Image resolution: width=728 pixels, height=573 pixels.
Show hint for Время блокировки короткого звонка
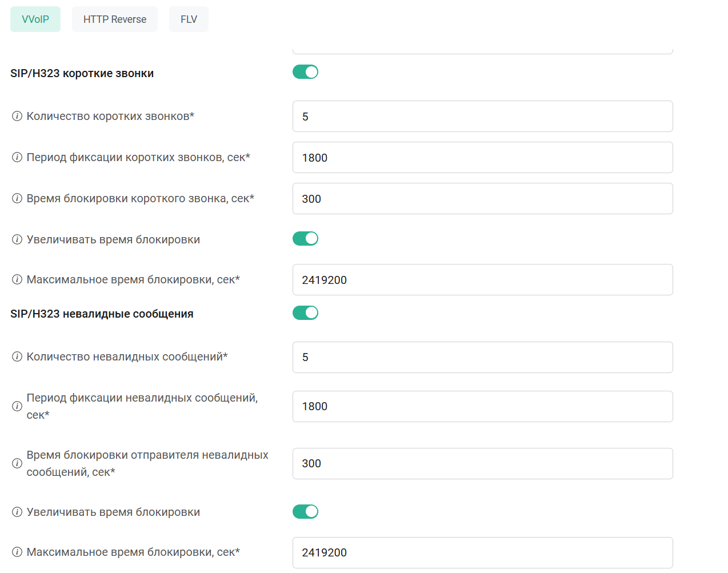tap(17, 199)
